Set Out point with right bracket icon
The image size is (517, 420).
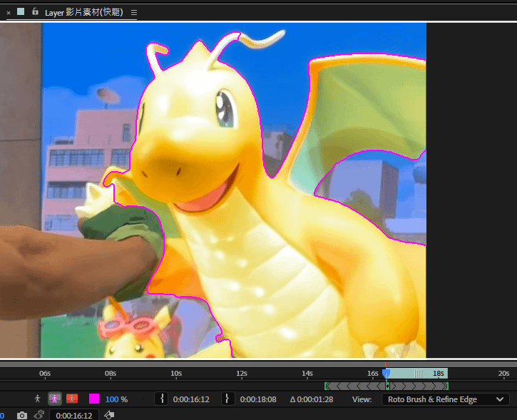point(228,399)
